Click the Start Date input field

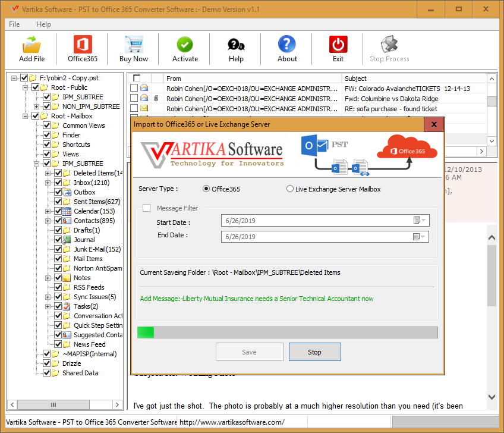coord(325,221)
